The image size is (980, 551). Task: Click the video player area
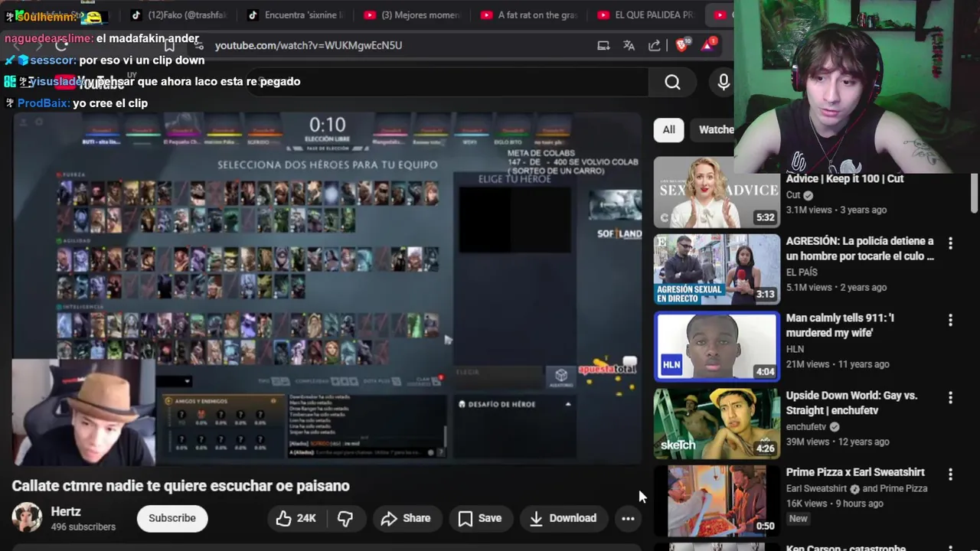point(328,288)
